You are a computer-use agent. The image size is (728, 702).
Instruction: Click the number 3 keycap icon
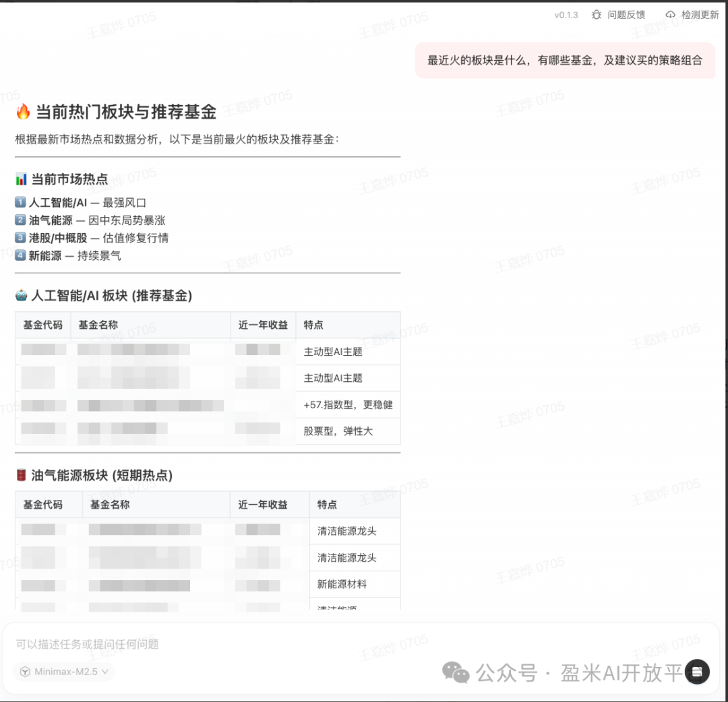[x=20, y=238]
